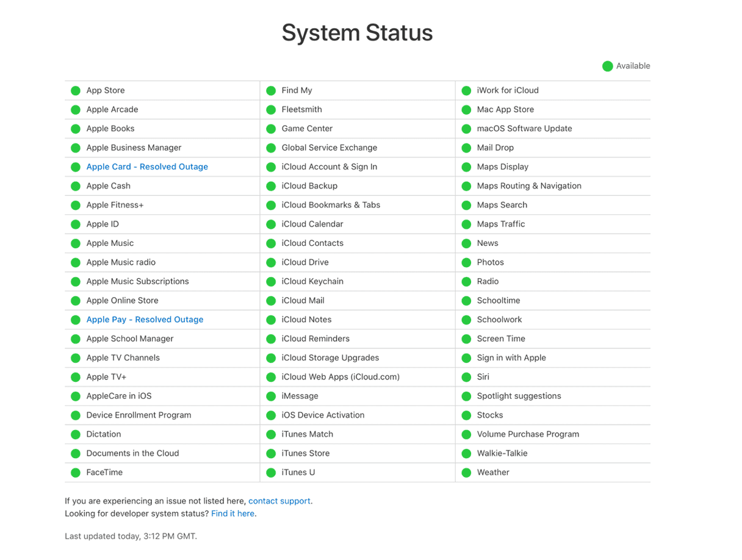Open Apple Card - Resolved Outage details
Image resolution: width=742 pixels, height=560 pixels.
[x=147, y=167]
